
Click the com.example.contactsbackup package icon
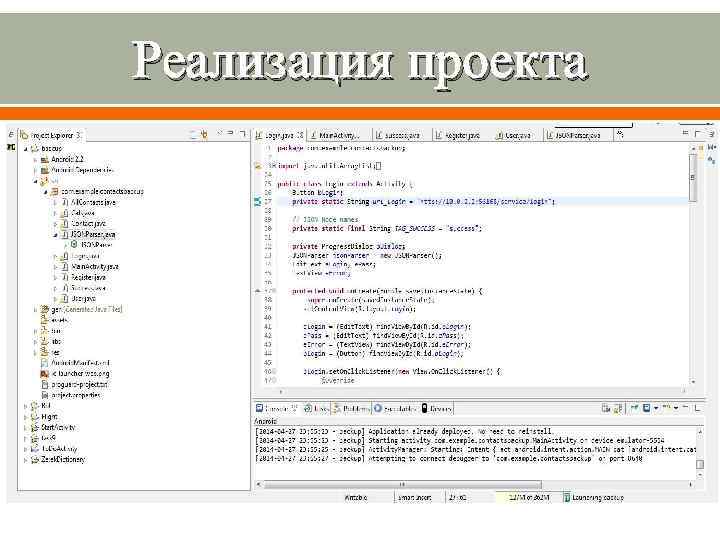[54, 191]
